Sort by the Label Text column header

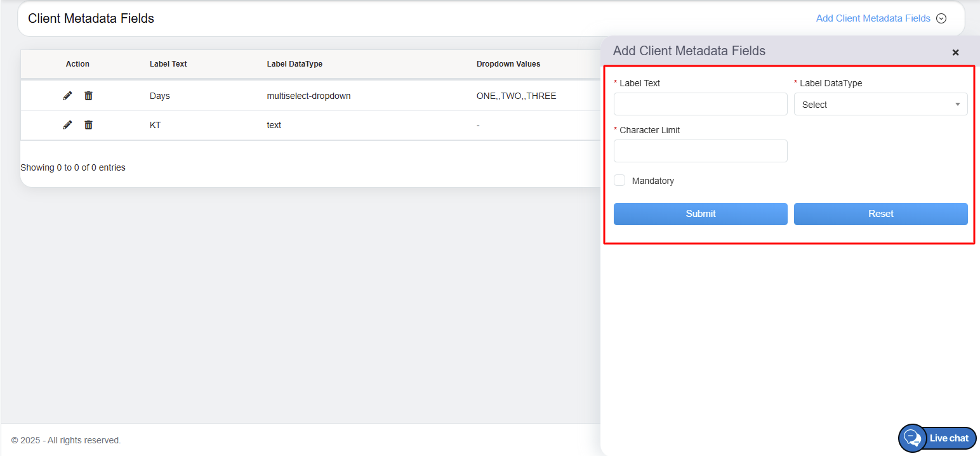coord(168,64)
